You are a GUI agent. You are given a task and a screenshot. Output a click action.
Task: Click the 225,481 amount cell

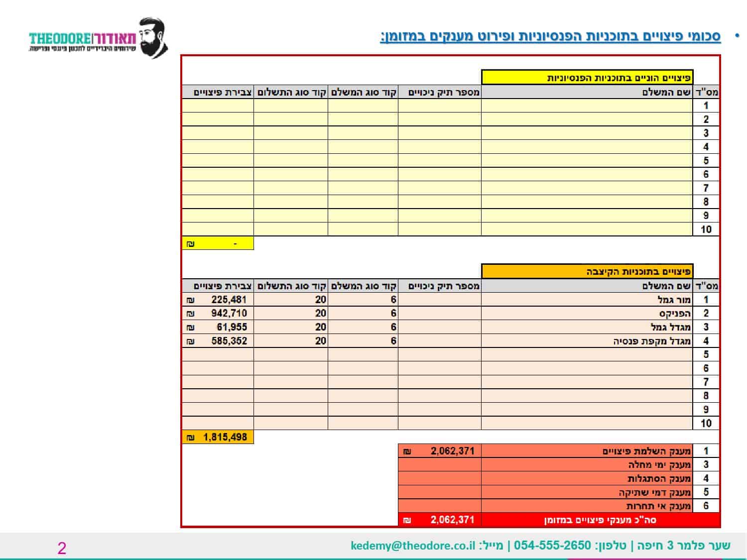[x=218, y=300]
